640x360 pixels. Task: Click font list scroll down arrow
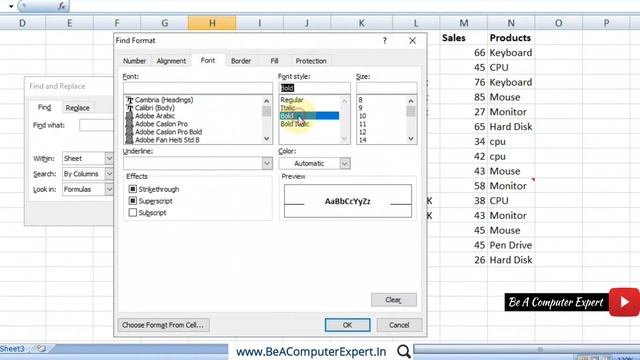coord(267,139)
